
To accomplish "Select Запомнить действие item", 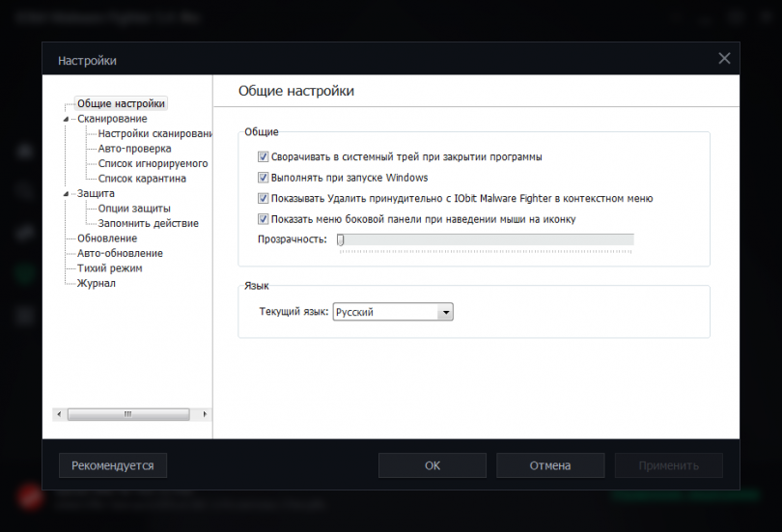I will 148,223.
